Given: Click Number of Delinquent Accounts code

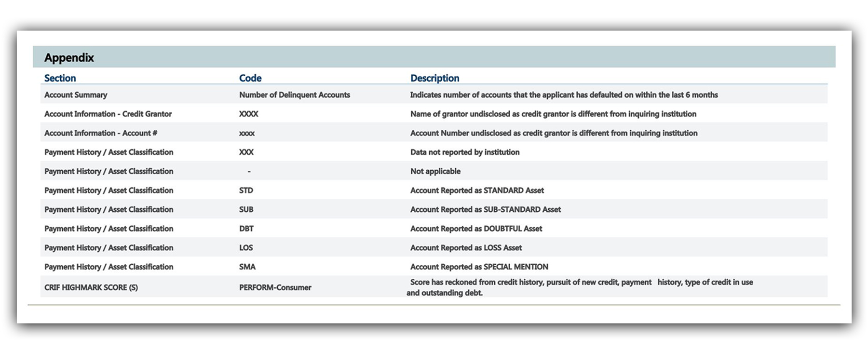Looking at the screenshot, I should tap(295, 95).
